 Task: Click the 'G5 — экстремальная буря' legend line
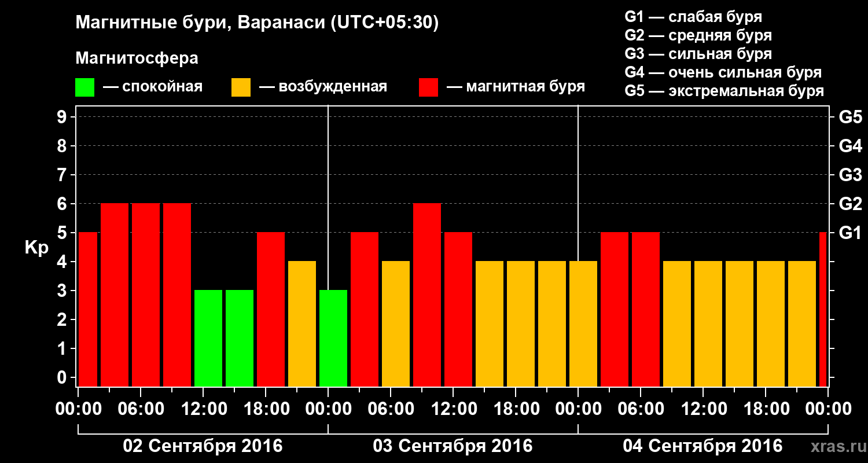point(724,91)
